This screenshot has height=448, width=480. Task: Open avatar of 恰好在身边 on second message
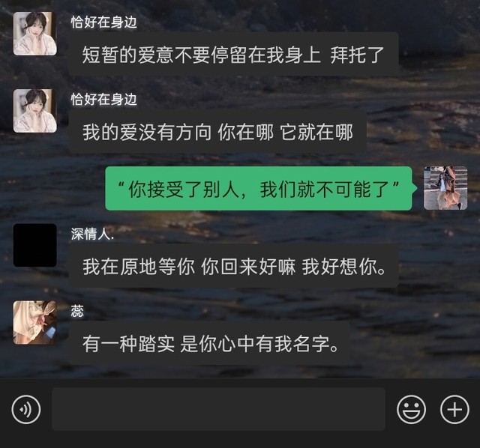(x=35, y=111)
